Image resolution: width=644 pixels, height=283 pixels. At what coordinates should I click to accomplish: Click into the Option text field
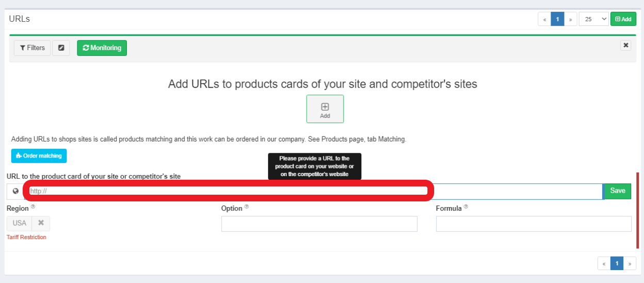click(x=319, y=224)
